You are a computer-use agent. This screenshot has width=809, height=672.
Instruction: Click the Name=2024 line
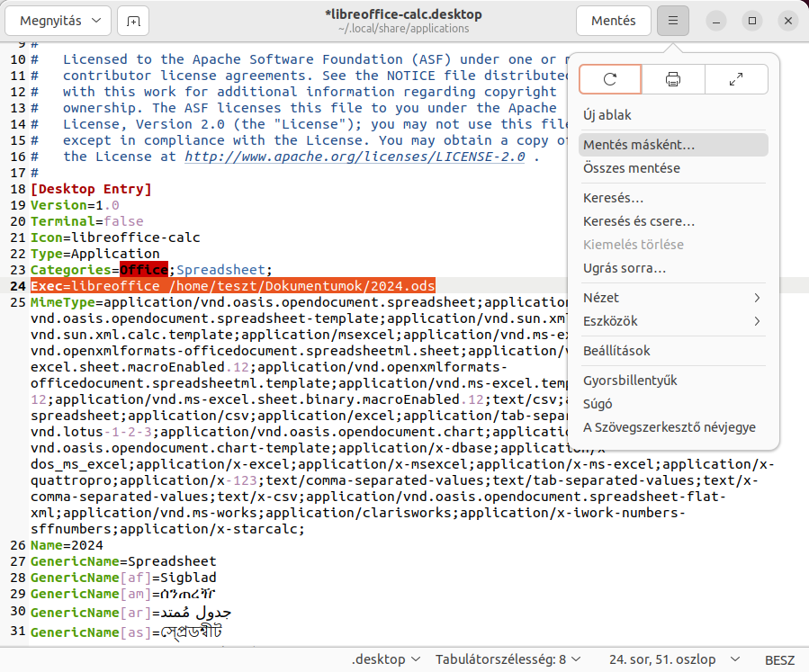click(x=67, y=545)
